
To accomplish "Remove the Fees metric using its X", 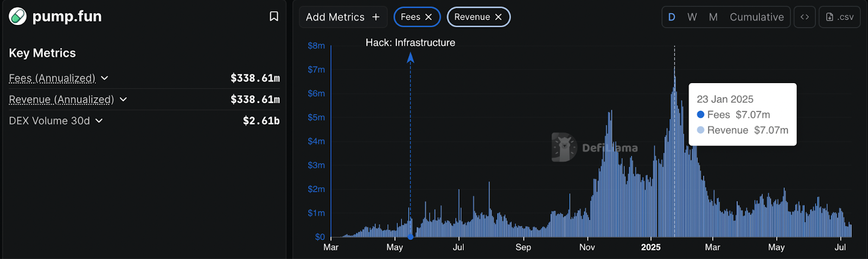I will 429,17.
